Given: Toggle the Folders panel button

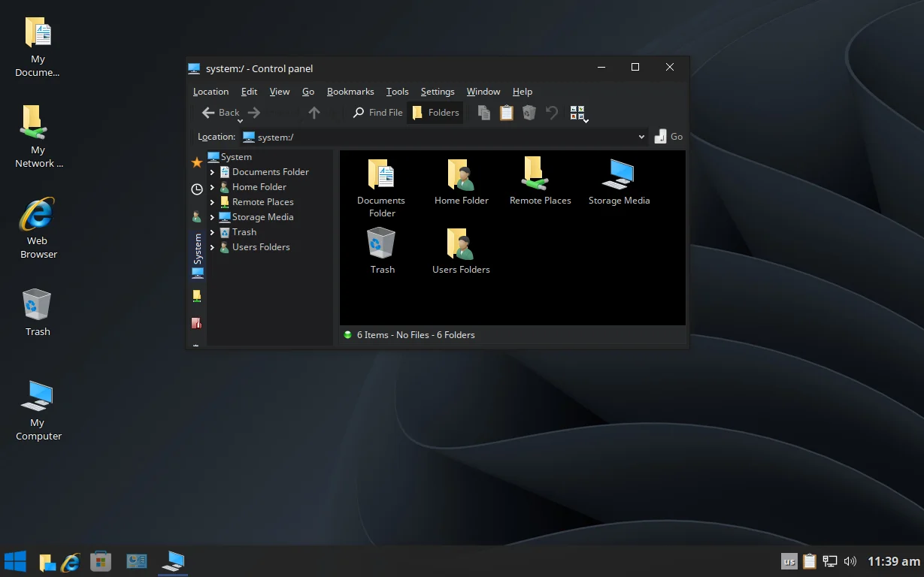Looking at the screenshot, I should pos(435,112).
